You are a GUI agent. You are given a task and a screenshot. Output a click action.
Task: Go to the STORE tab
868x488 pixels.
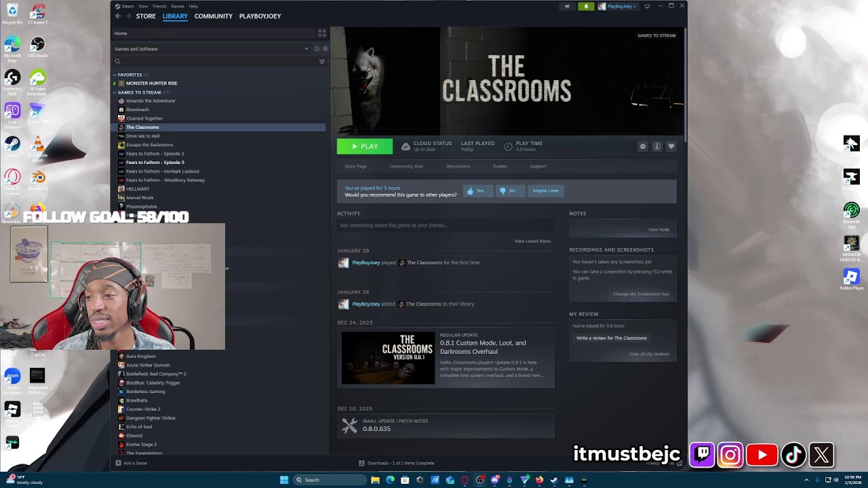click(x=146, y=16)
